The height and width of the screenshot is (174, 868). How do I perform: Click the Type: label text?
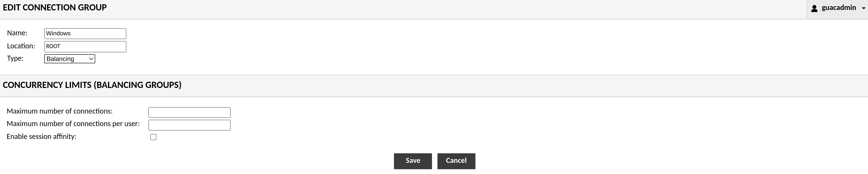click(x=15, y=59)
